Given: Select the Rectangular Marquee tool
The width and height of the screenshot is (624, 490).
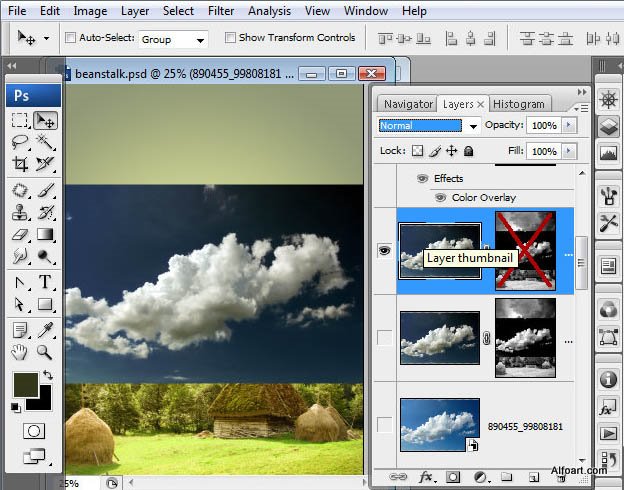Looking at the screenshot, I should tap(20, 120).
